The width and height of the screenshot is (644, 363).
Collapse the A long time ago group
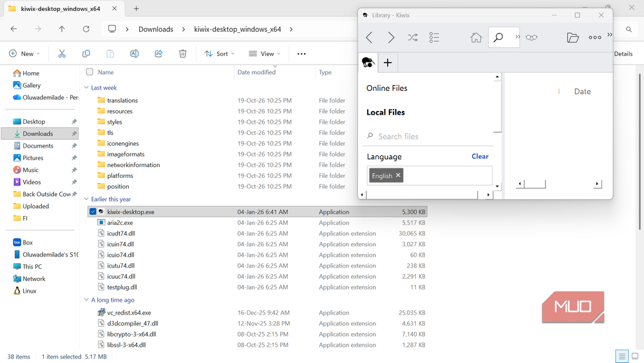[x=86, y=300]
